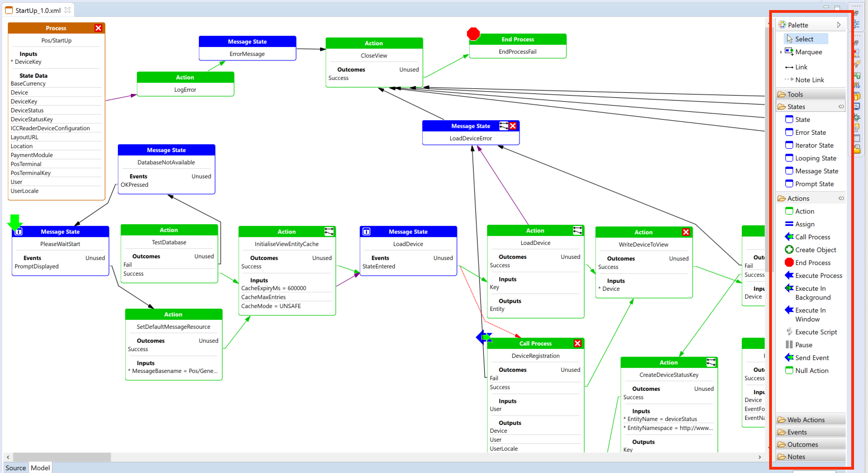Toggle pin on States palette drawer

(x=841, y=107)
